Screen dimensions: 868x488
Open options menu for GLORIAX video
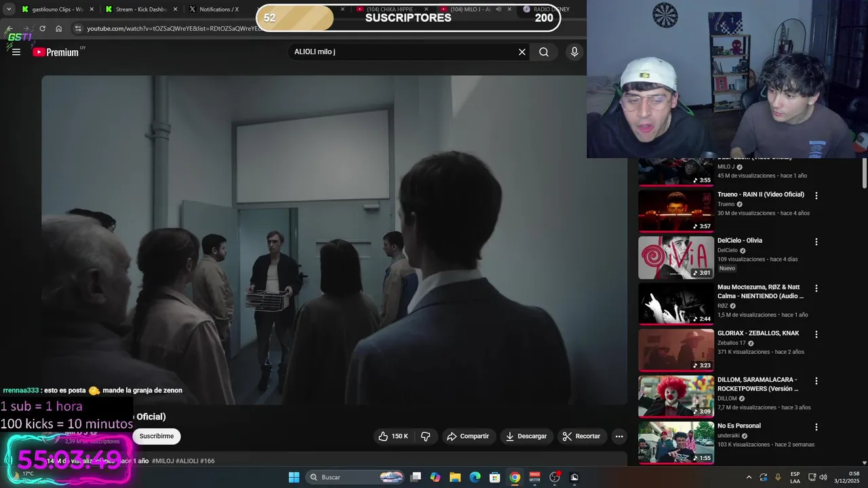(x=816, y=334)
